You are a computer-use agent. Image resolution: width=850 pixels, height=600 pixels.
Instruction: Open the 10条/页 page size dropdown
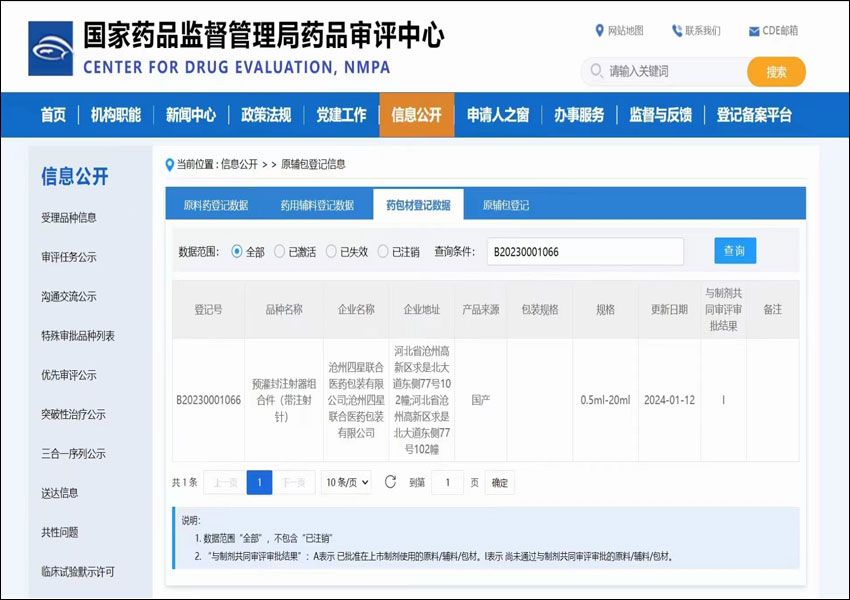point(347,483)
